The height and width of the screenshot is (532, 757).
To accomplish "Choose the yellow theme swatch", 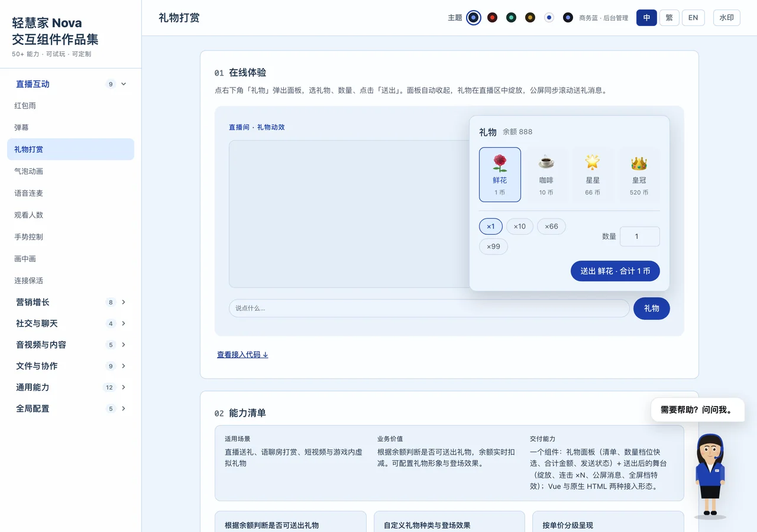I will pyautogui.click(x=530, y=18).
